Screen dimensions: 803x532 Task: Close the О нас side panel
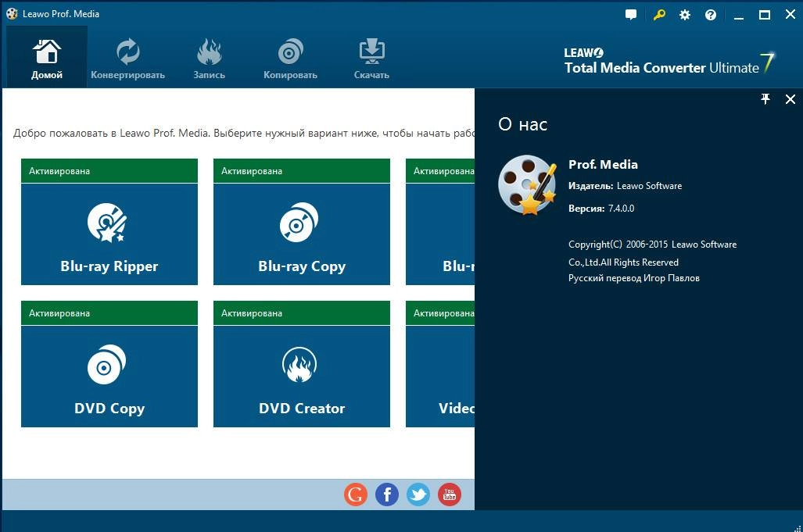(790, 99)
